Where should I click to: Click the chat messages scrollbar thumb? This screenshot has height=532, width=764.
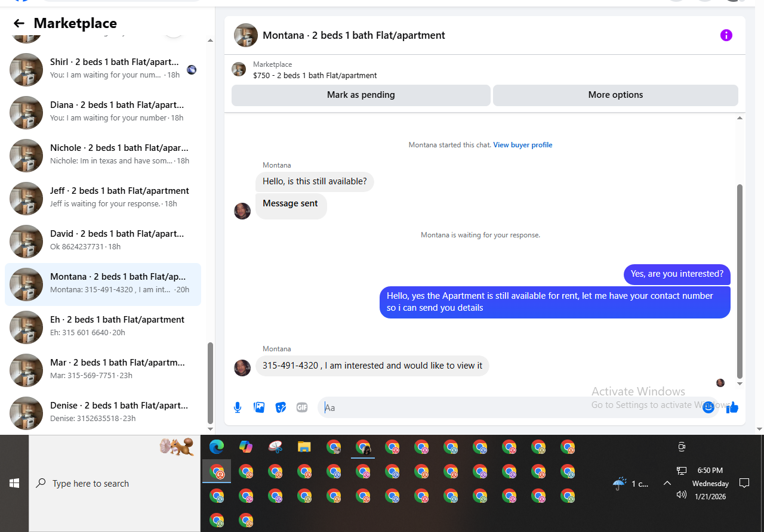pos(740,280)
